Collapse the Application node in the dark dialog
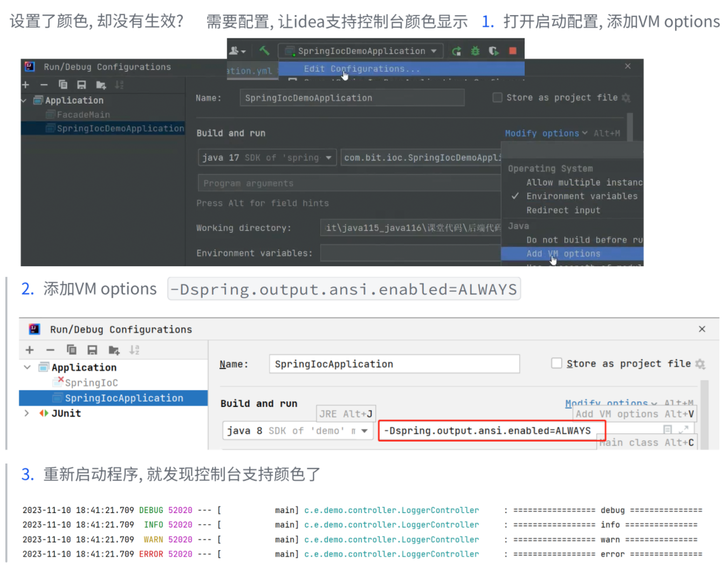This screenshot has width=728, height=567. (24, 100)
